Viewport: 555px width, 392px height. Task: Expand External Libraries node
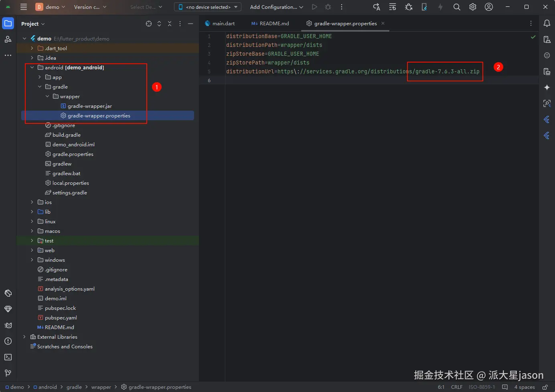24,337
